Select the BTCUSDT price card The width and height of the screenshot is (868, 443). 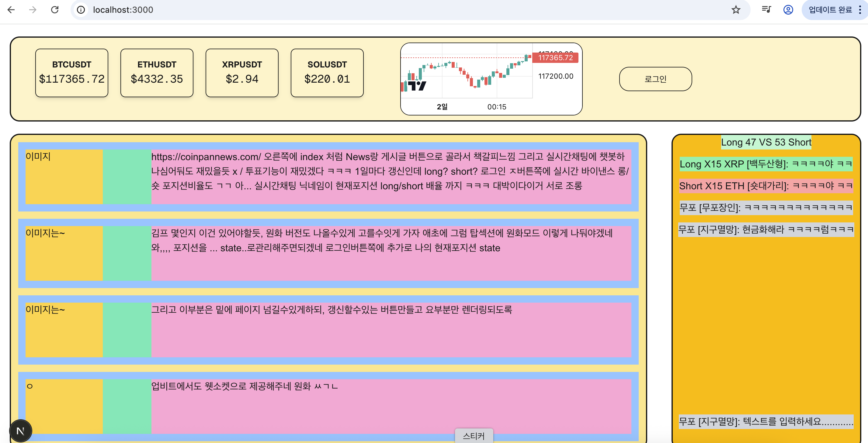(x=72, y=73)
